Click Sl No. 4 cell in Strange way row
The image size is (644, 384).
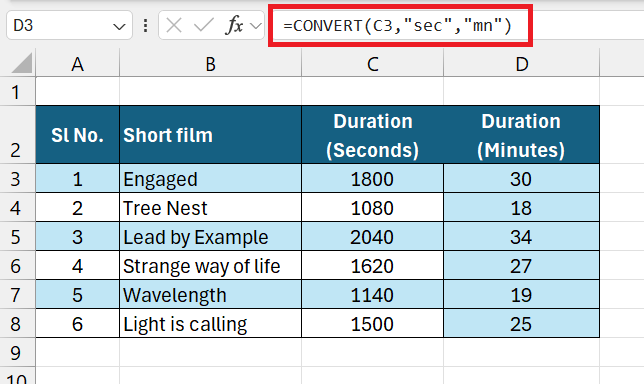click(x=78, y=265)
